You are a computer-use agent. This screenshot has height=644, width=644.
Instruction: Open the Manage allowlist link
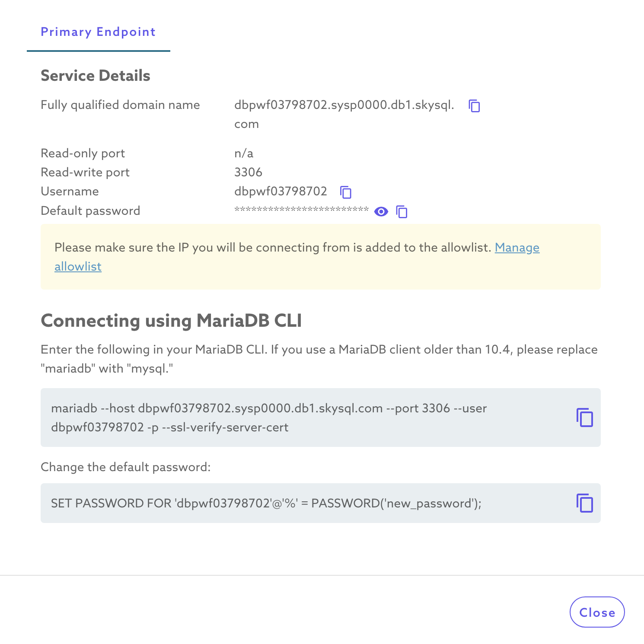(517, 248)
